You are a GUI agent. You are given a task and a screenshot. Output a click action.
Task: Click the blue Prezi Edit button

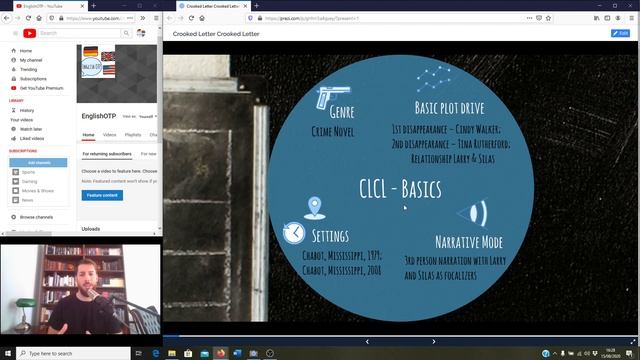point(620,33)
